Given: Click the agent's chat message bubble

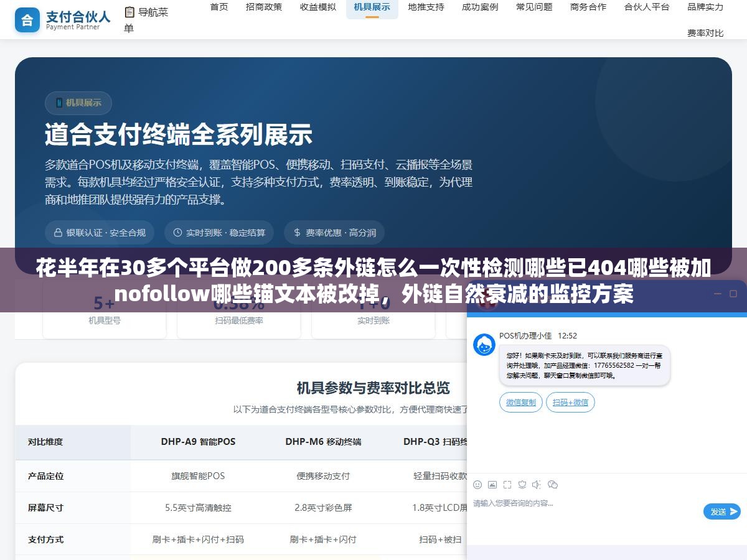Looking at the screenshot, I should pyautogui.click(x=585, y=365).
